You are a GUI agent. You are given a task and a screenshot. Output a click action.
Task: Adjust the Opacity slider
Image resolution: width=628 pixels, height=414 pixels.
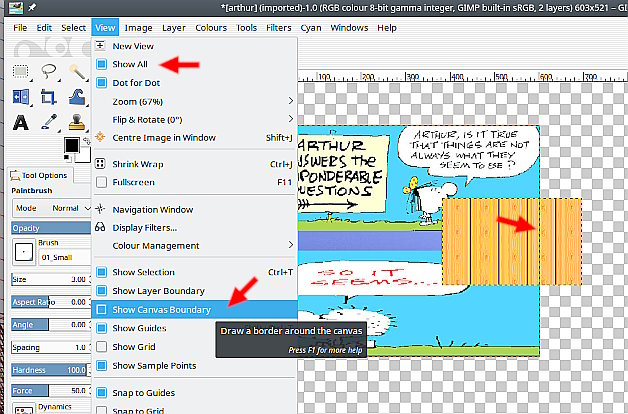tap(51, 228)
